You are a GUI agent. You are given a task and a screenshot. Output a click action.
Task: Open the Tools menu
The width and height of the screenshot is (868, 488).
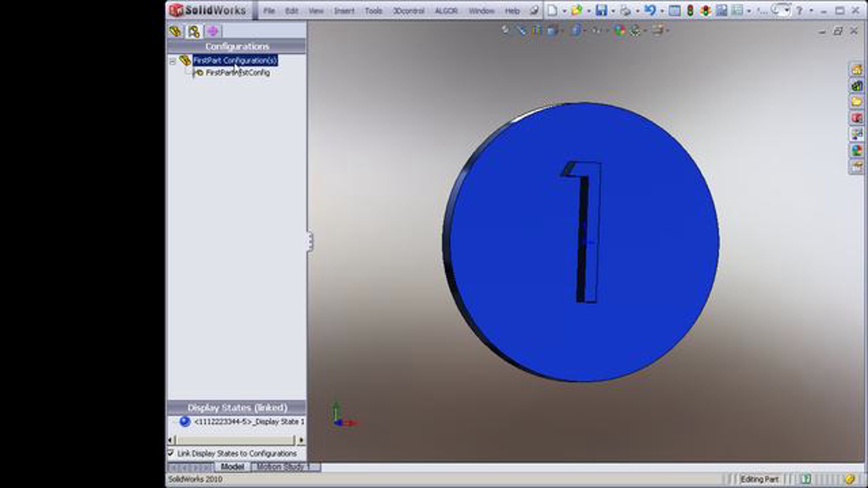pos(373,11)
